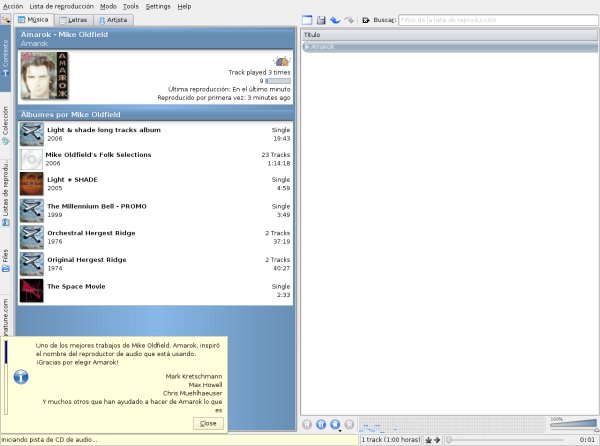Open the Settings menu
Image resolution: width=600 pixels, height=446 pixels.
coord(158,7)
